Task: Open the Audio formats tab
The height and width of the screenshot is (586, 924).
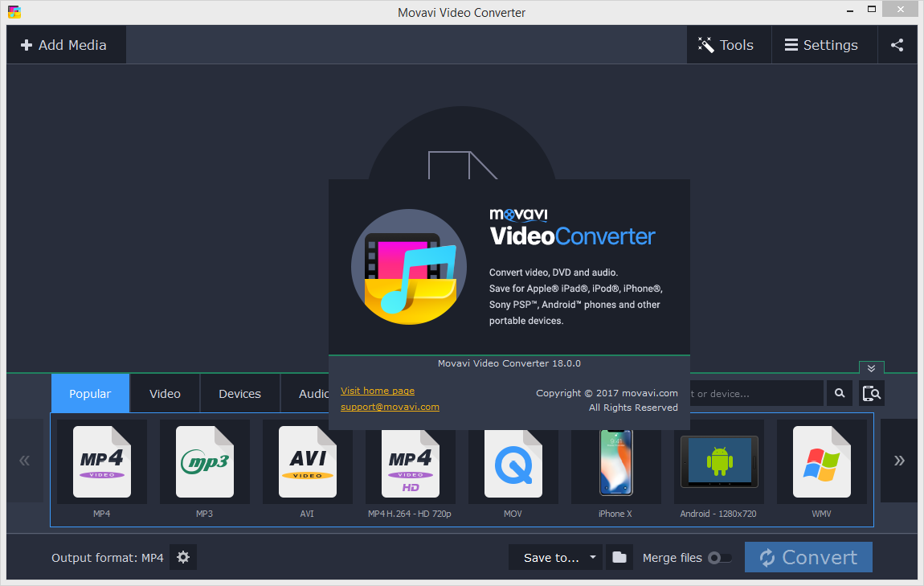Action: tap(305, 393)
